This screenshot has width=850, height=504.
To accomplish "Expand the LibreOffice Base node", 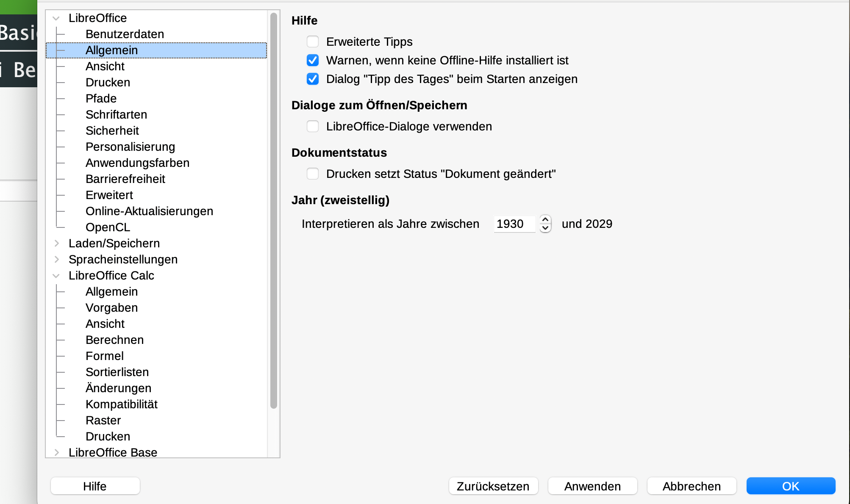I will (56, 452).
